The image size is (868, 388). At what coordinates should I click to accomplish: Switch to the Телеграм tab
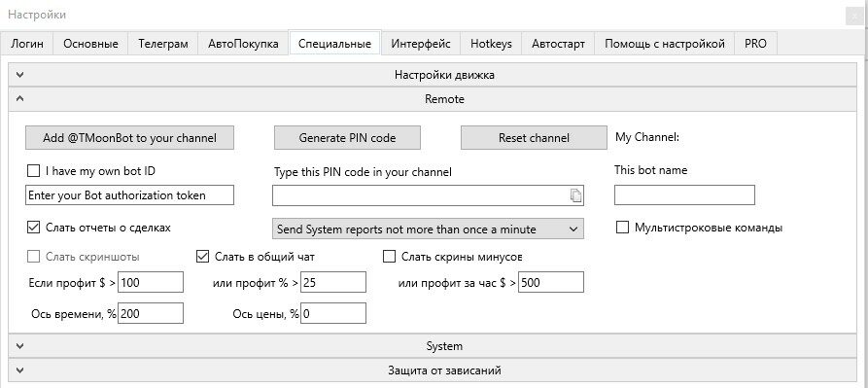[162, 44]
